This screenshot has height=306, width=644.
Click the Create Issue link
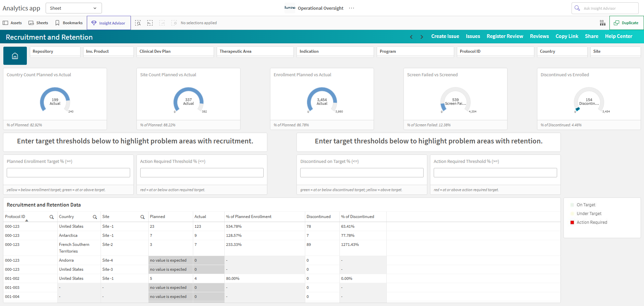click(445, 36)
